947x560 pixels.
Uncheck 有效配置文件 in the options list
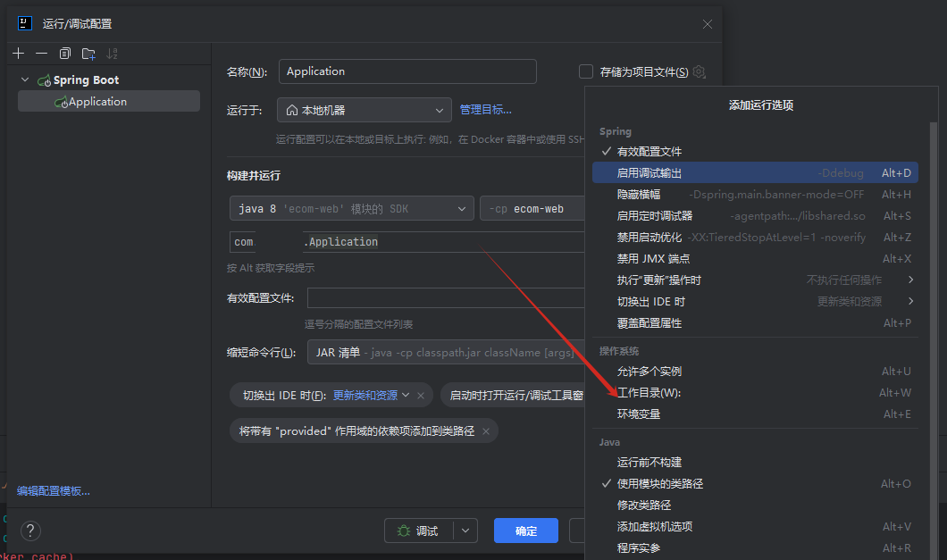[649, 152]
